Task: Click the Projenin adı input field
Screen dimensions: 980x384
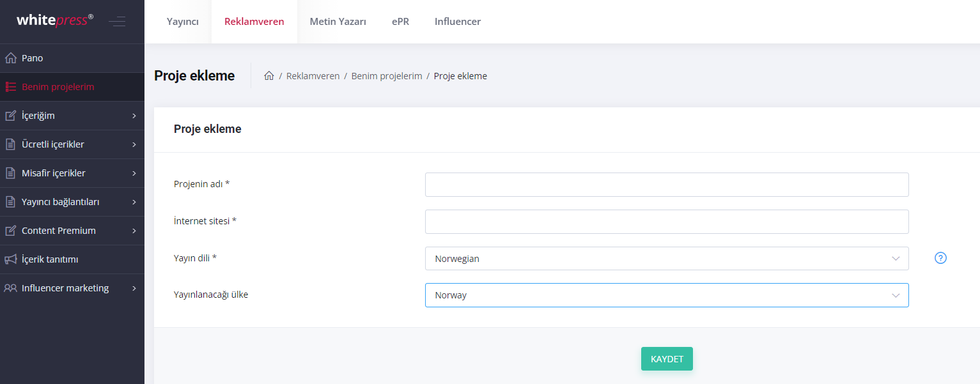Action: point(667,185)
